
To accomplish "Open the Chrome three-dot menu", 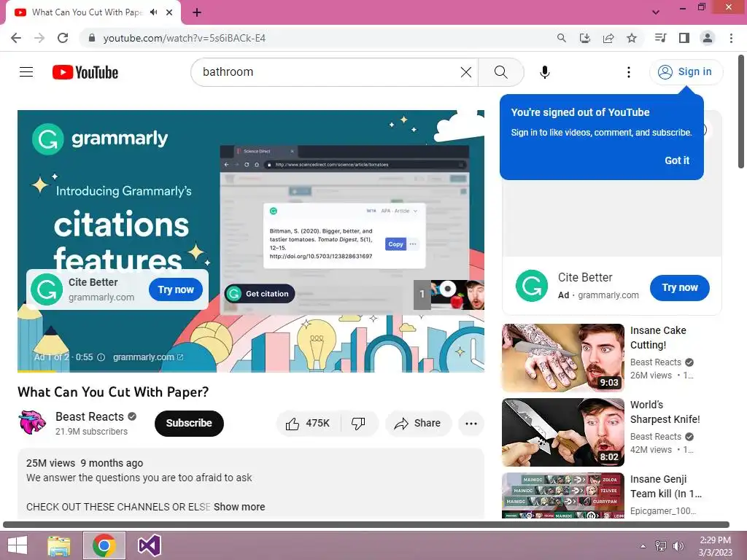I will tap(731, 38).
